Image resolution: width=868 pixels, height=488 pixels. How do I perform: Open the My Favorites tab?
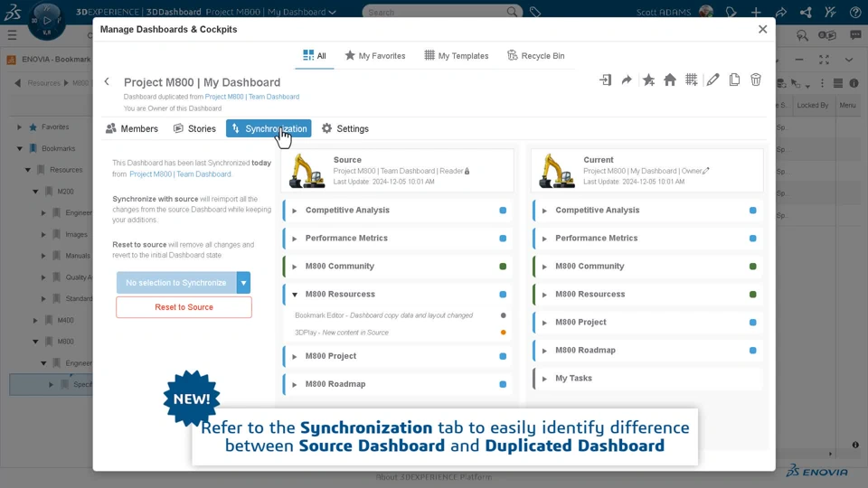click(374, 55)
